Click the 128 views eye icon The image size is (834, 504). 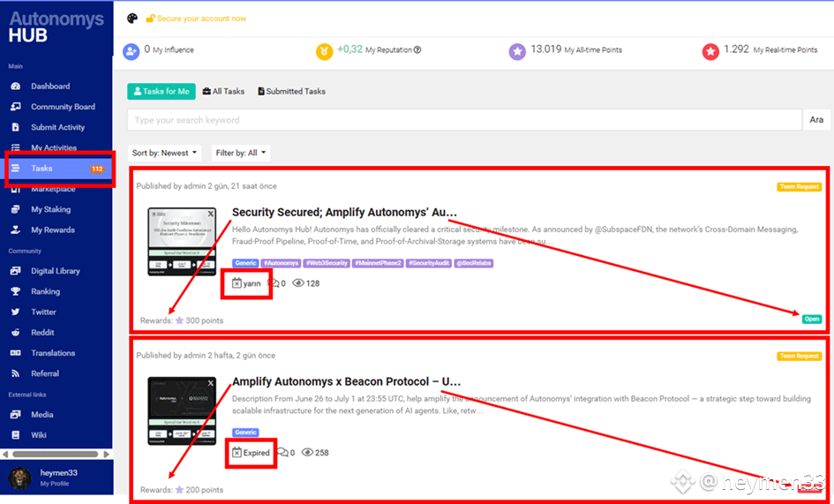(x=298, y=283)
